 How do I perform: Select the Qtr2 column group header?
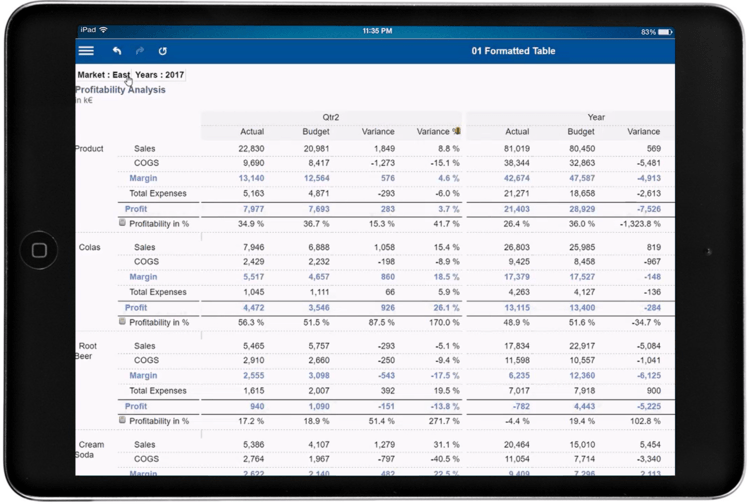pos(331,117)
